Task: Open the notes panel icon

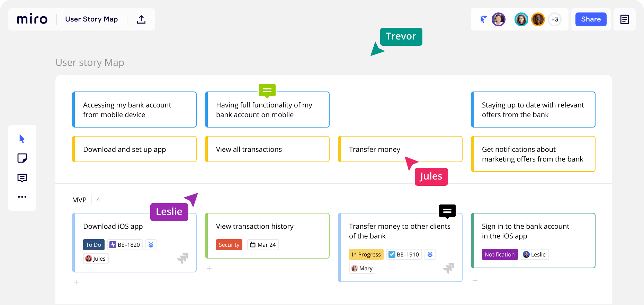Action: point(625,19)
